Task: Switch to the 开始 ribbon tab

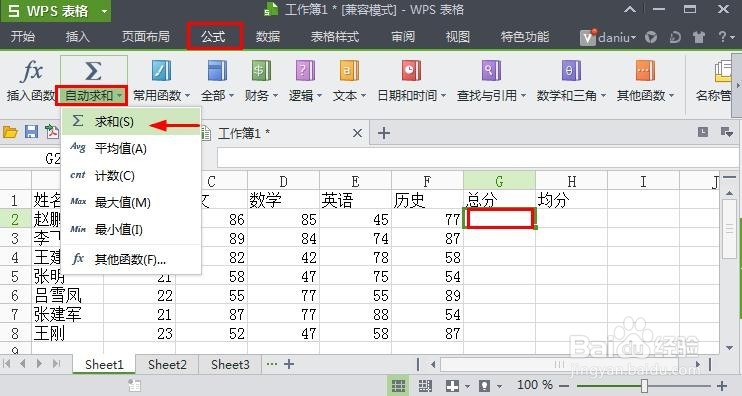Action: tap(23, 37)
